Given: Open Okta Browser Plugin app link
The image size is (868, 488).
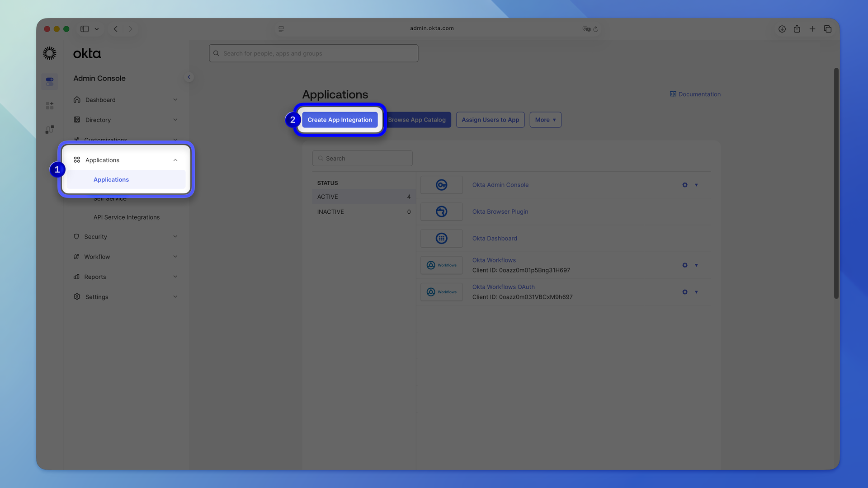Looking at the screenshot, I should [x=500, y=211].
